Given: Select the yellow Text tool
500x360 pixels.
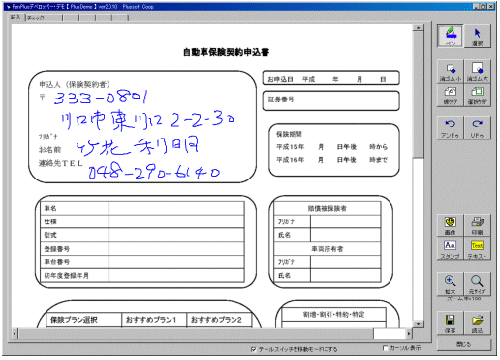Looking at the screenshot, I should (x=477, y=249).
